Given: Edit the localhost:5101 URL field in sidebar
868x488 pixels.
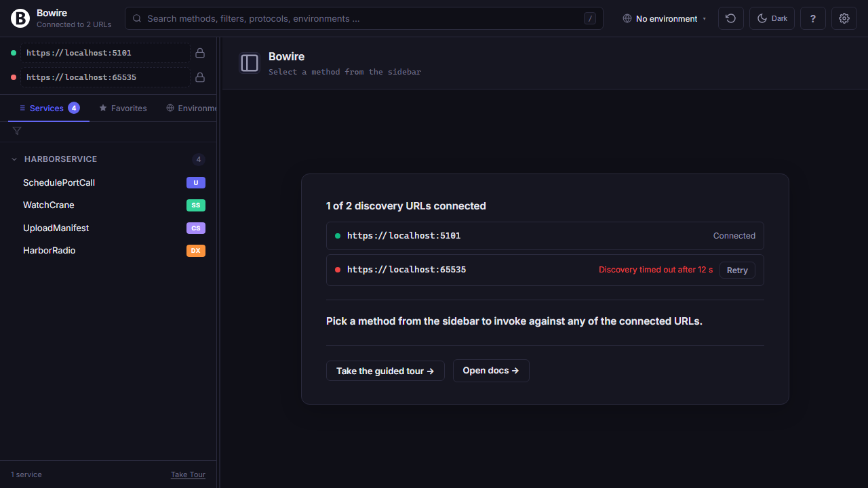Looking at the screenshot, I should pos(105,53).
